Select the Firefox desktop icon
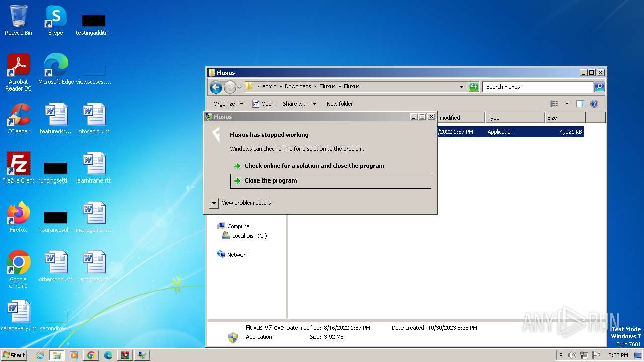 (18, 213)
